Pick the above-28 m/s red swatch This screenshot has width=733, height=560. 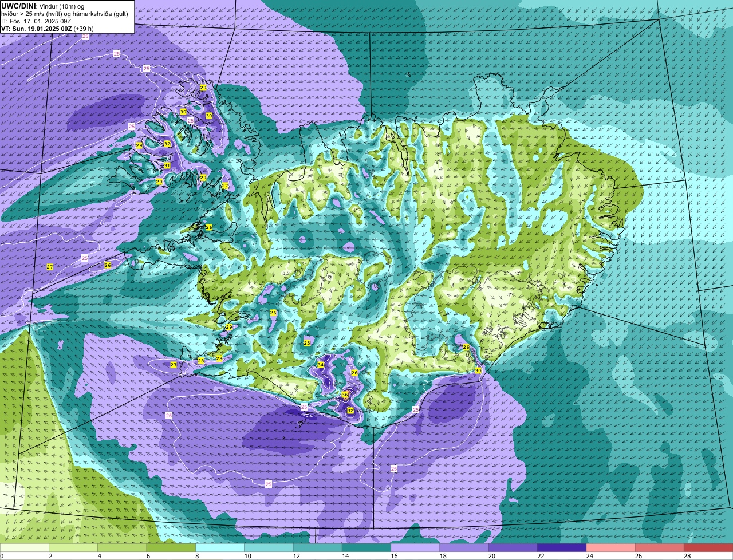[708, 547]
